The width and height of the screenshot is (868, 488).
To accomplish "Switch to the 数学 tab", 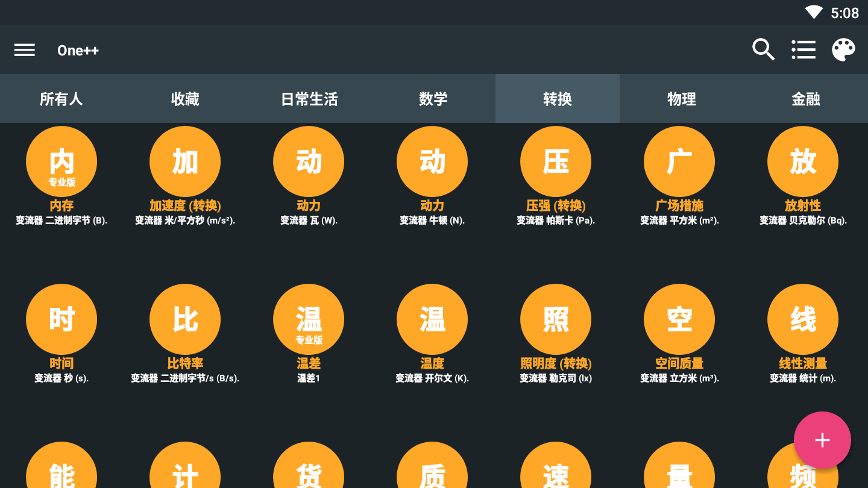I will click(433, 99).
